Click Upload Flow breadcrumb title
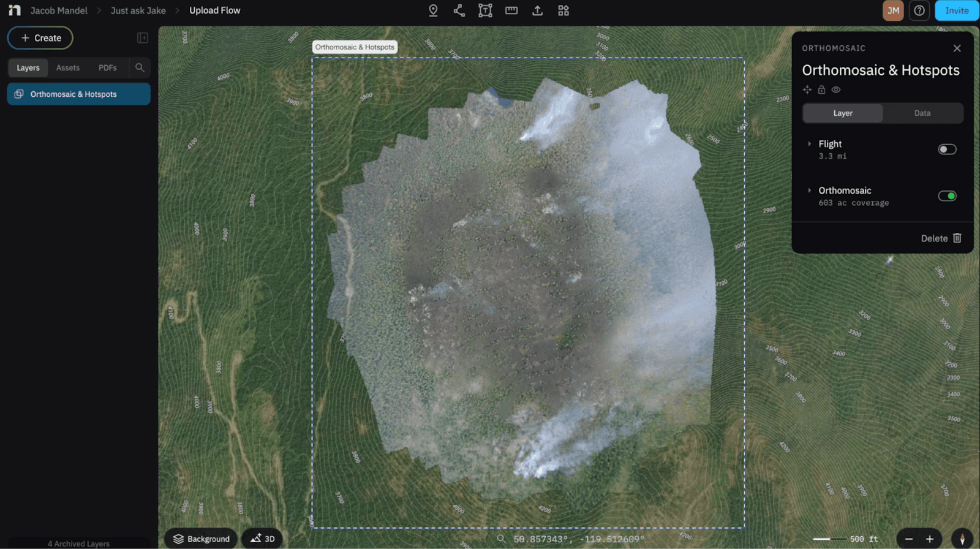 click(x=215, y=10)
